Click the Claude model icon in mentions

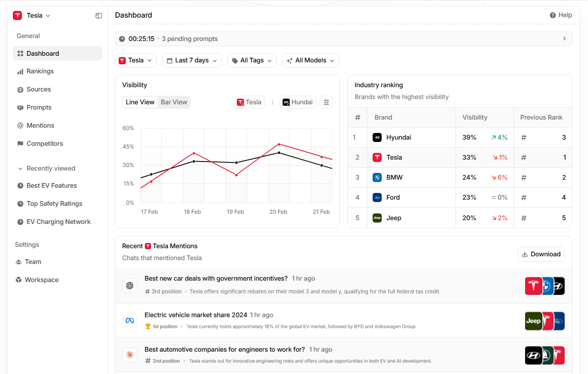(130, 355)
